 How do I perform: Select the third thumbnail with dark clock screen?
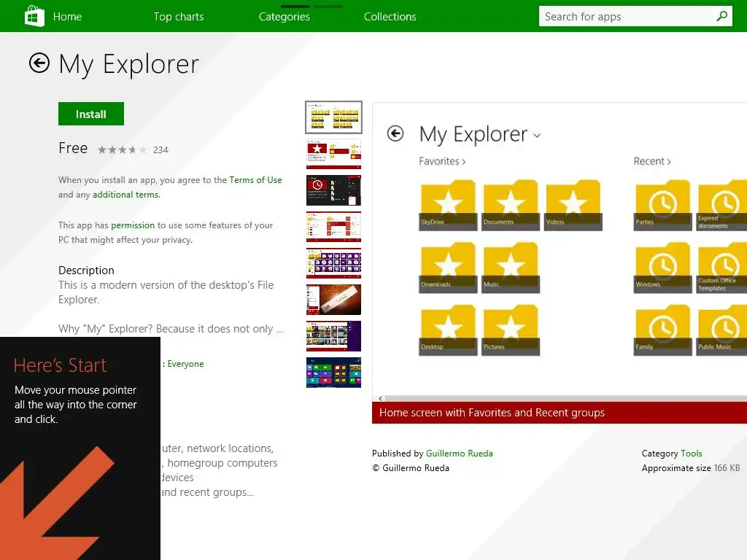click(x=333, y=190)
